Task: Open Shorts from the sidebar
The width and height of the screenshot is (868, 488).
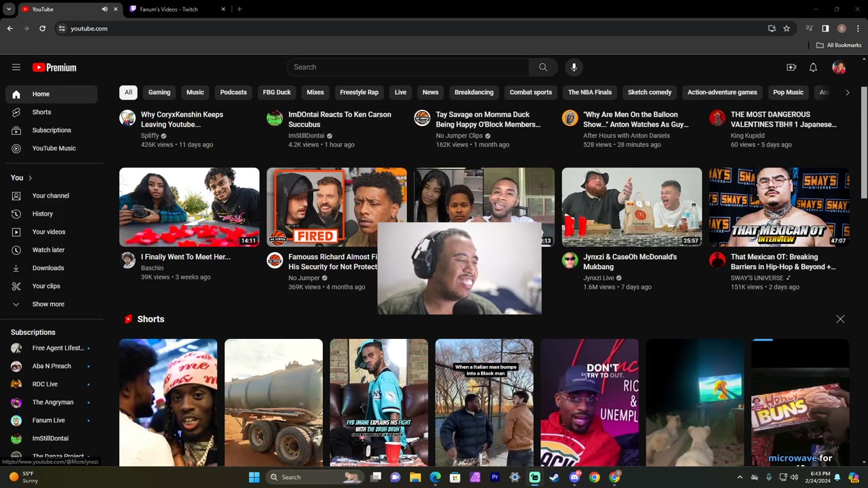Action: 52,112
